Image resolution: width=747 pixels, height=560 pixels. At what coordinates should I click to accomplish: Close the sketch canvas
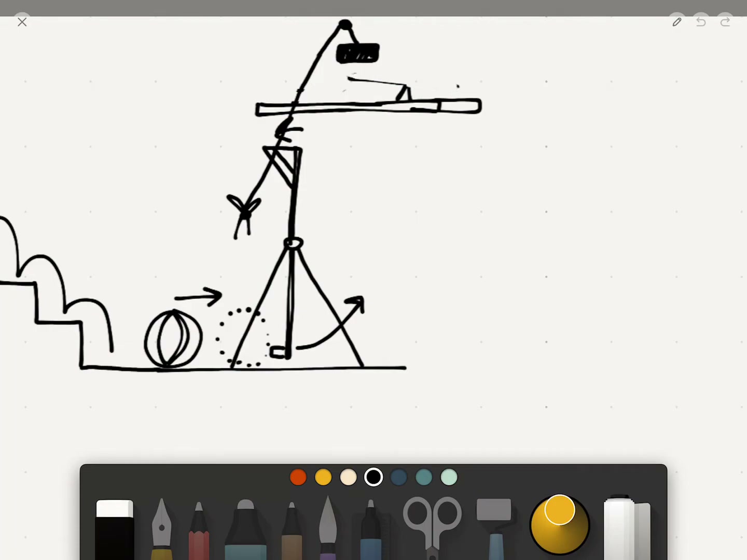tap(22, 22)
